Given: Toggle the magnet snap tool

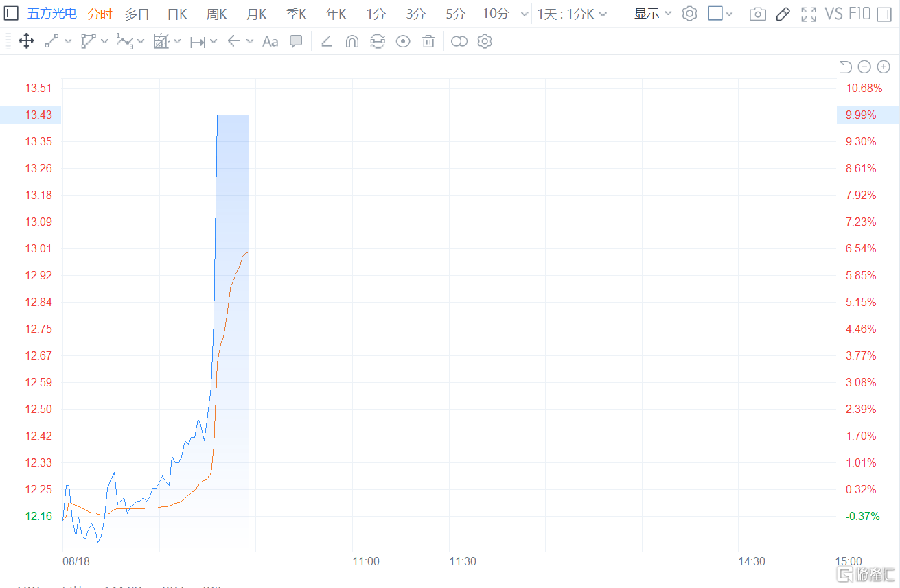Looking at the screenshot, I should click(x=351, y=42).
